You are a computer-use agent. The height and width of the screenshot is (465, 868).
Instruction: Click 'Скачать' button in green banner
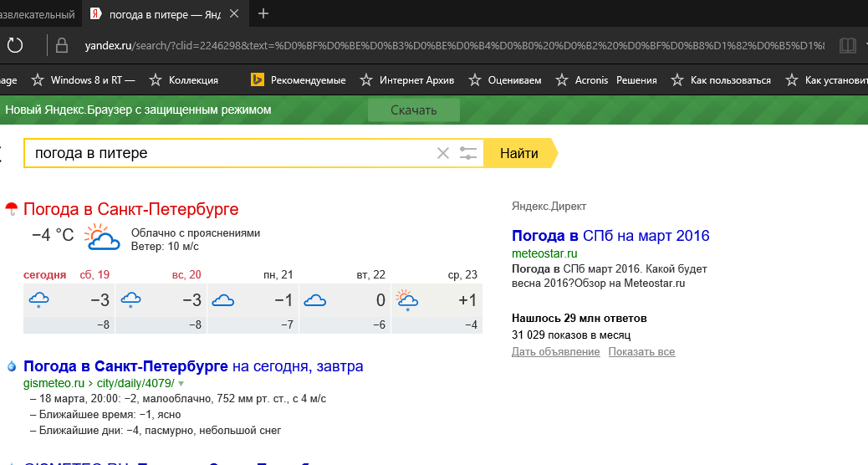point(414,110)
